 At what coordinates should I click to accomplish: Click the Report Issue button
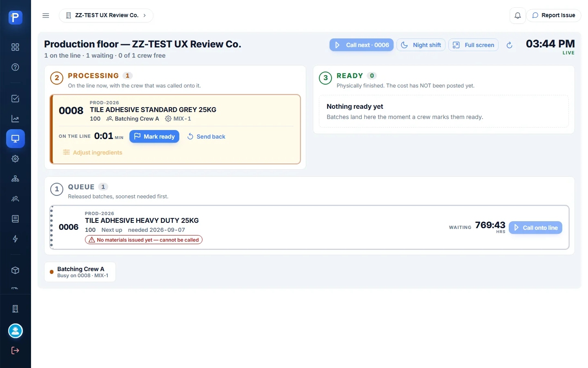(554, 16)
